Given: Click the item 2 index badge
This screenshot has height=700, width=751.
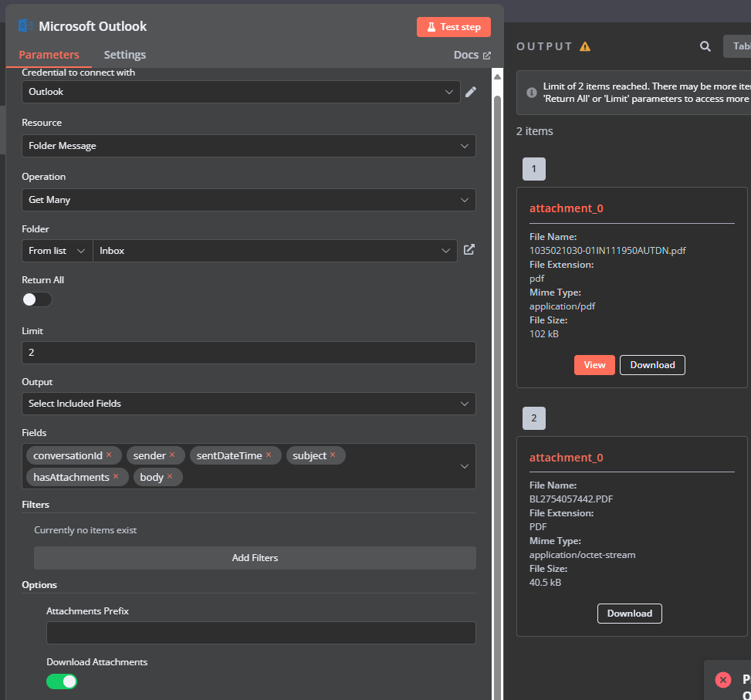Looking at the screenshot, I should pyautogui.click(x=534, y=418).
